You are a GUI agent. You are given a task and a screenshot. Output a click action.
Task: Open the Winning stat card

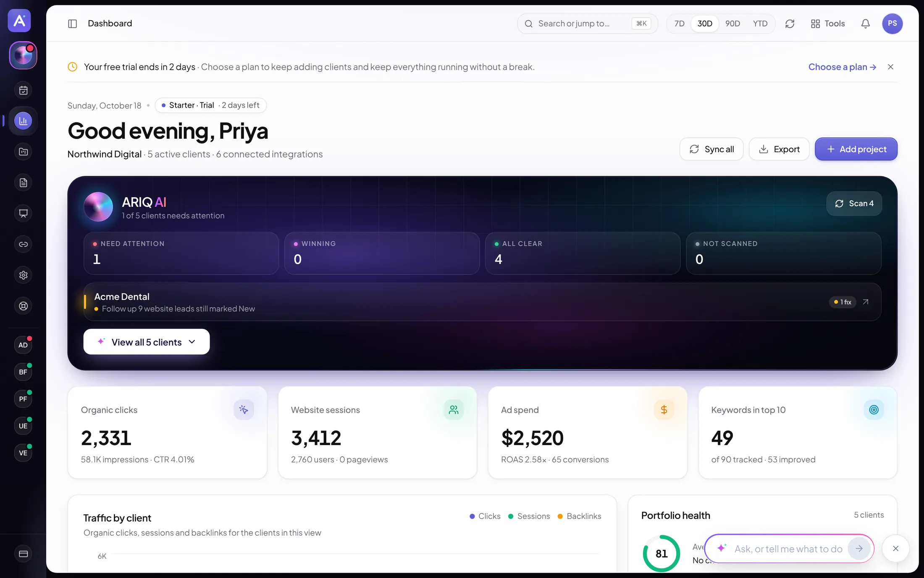tap(382, 253)
